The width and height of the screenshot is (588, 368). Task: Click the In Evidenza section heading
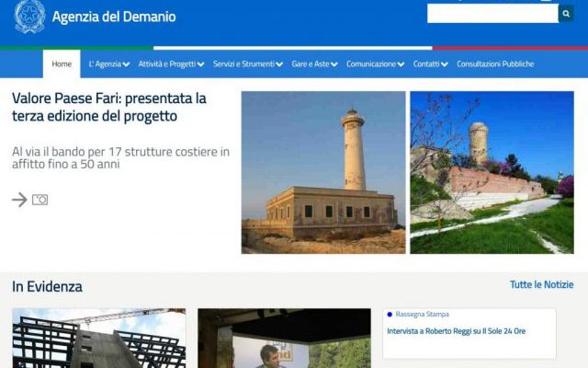47,286
